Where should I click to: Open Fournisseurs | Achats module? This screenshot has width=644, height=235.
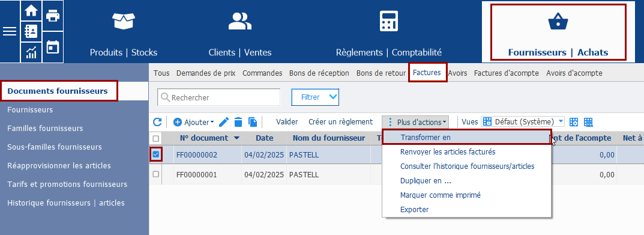(558, 32)
